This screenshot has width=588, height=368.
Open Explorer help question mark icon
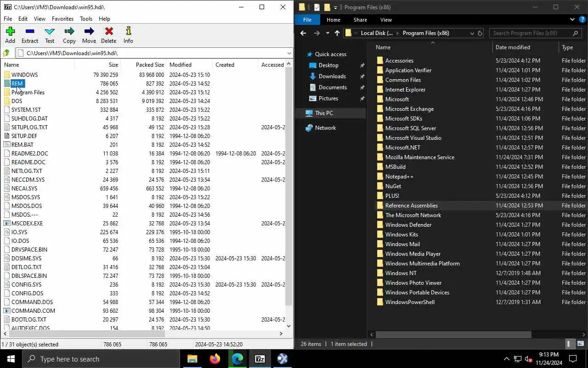pos(582,20)
